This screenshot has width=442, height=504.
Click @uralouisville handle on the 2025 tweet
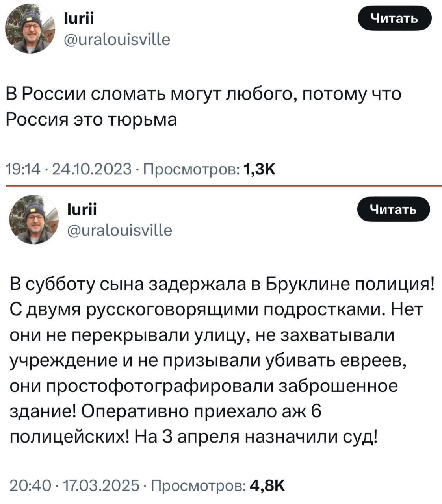(120, 230)
